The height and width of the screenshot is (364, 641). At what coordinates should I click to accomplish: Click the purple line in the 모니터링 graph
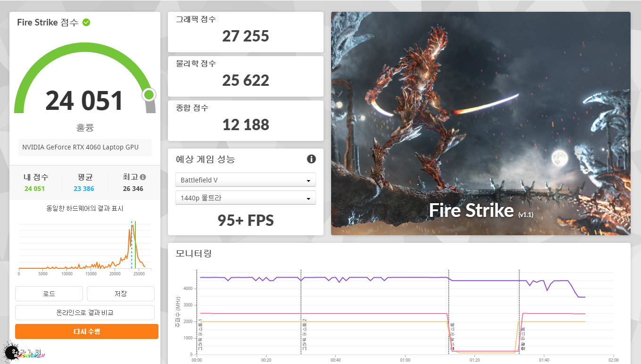point(377,278)
